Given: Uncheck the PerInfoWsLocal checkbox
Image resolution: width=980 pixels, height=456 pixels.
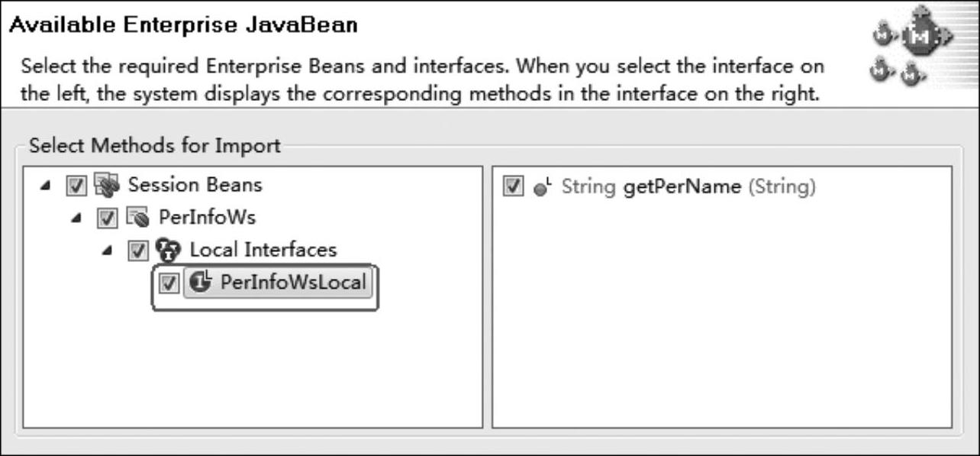Looking at the screenshot, I should 169,283.
